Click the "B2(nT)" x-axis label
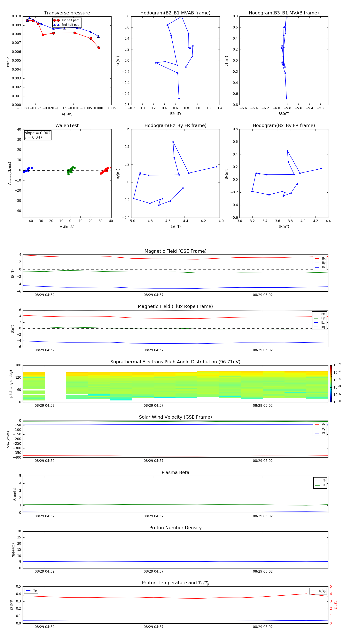Viewport: 351px width, 644px height. tap(175, 114)
